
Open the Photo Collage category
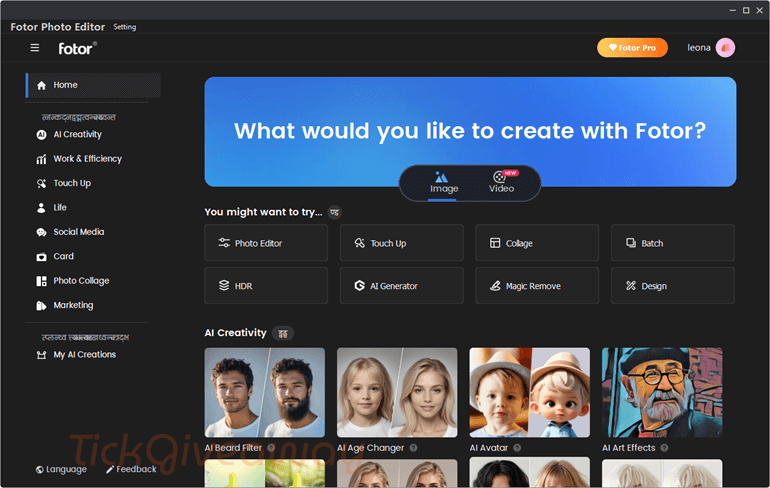tap(81, 281)
